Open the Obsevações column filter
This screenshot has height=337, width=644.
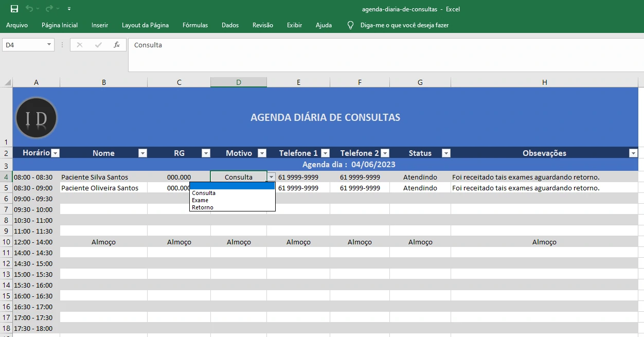click(x=633, y=153)
